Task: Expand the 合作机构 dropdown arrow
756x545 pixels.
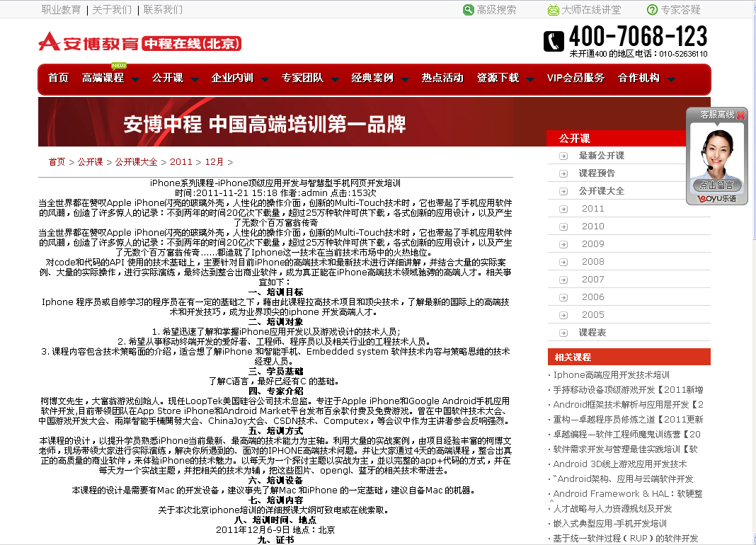Action: point(671,79)
